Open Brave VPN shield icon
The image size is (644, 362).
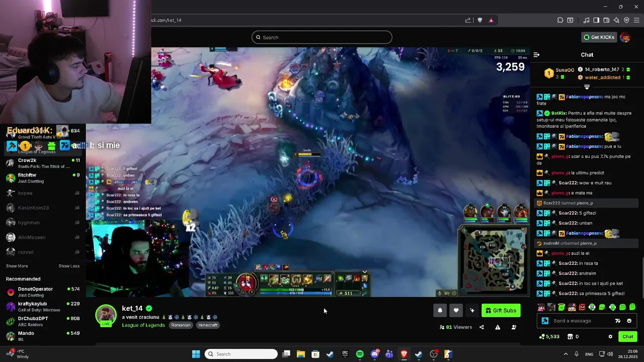pyautogui.click(x=626, y=20)
